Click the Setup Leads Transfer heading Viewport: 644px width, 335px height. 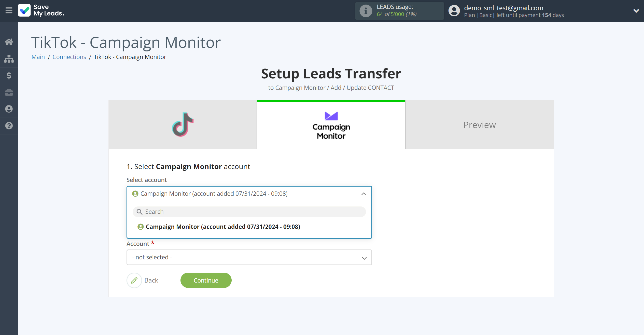331,74
